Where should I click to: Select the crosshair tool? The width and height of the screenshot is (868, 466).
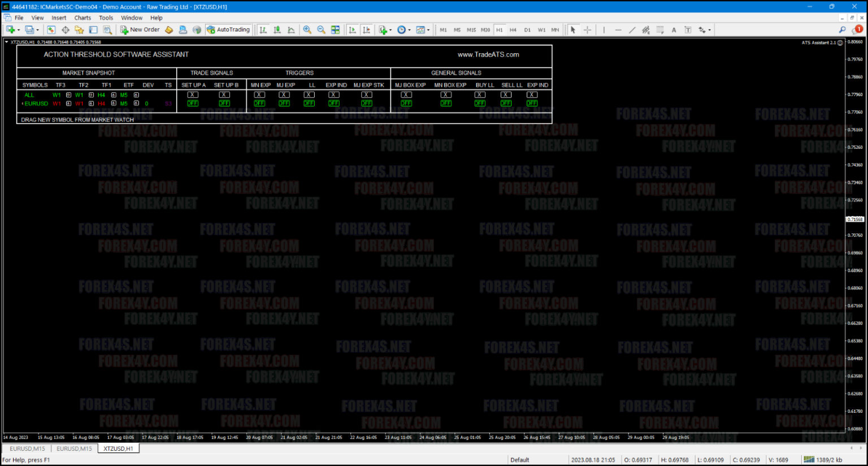pyautogui.click(x=588, y=30)
